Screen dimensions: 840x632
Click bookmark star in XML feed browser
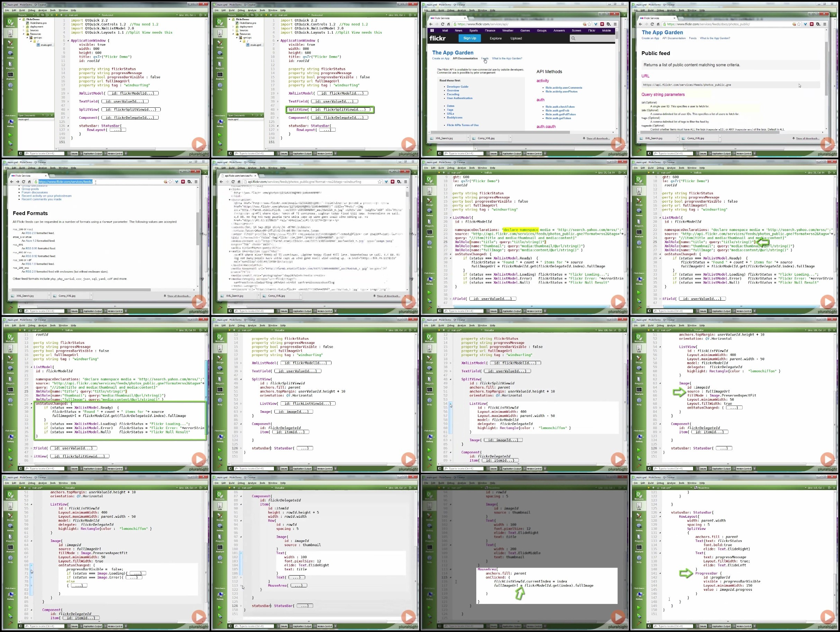[x=379, y=181]
